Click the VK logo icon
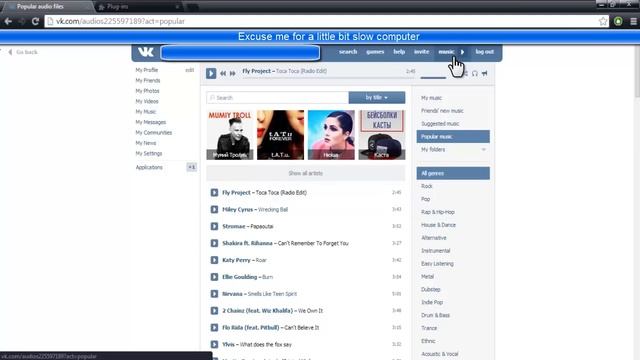Image resolution: width=640 pixels, height=360 pixels. [146, 52]
